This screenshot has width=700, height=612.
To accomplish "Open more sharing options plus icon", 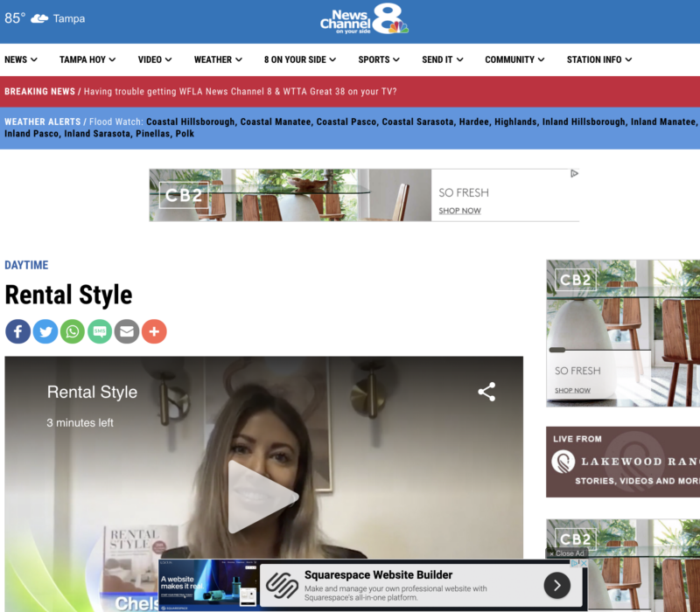I will click(x=154, y=331).
